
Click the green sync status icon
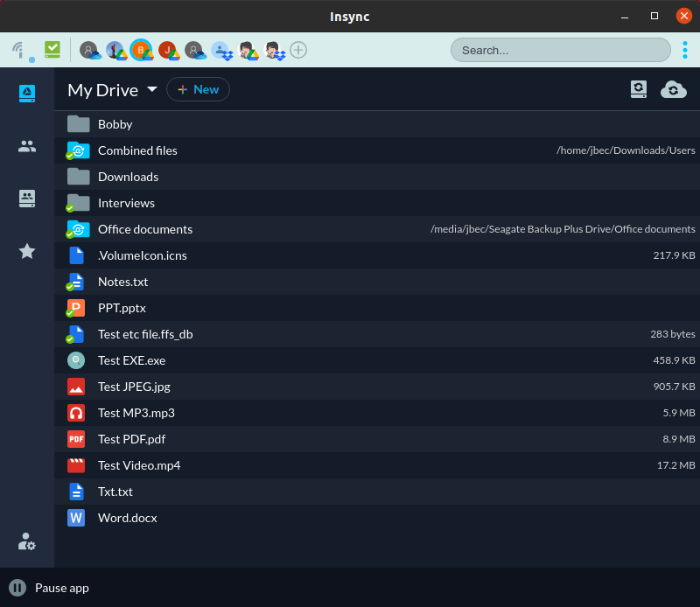[52, 50]
